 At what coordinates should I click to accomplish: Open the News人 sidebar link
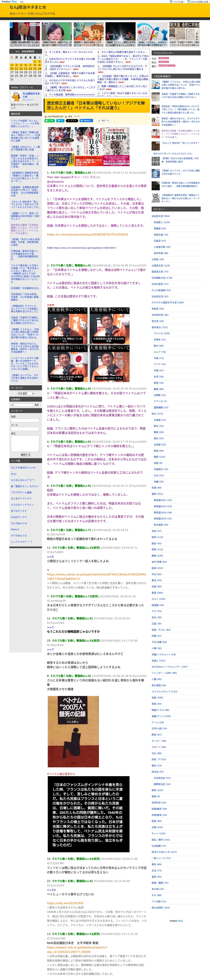tap(15, 529)
